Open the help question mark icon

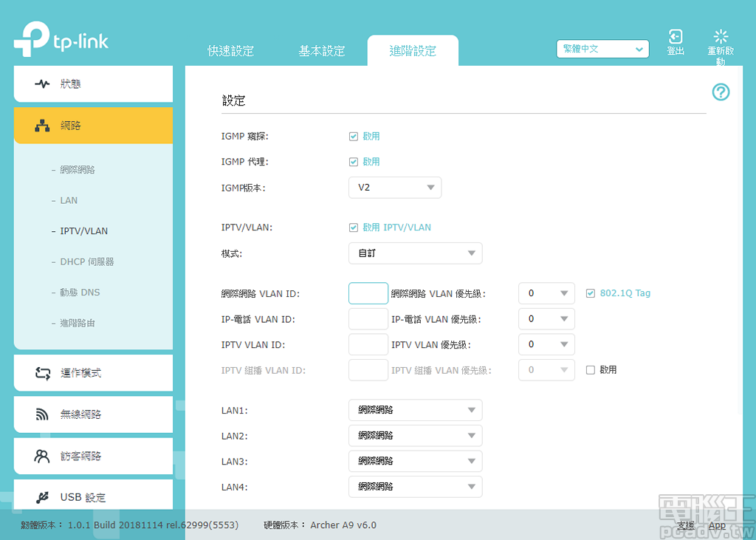point(721,92)
